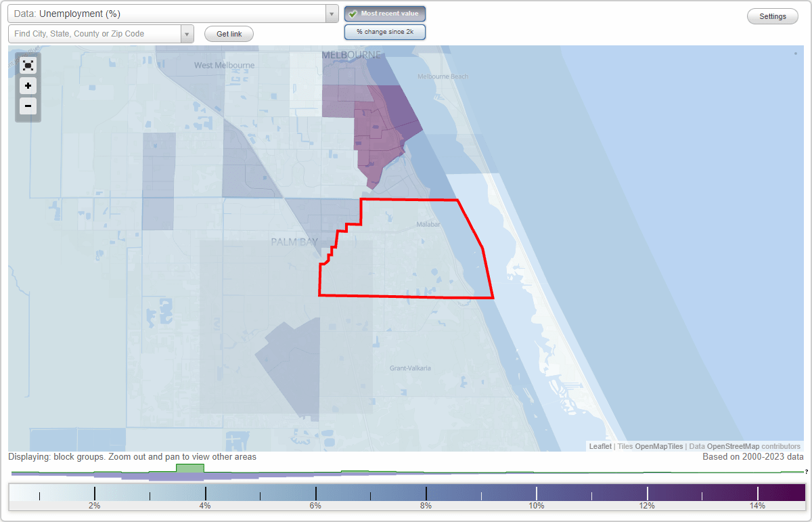Click the Get link button
The height and width of the screenshot is (522, 812).
tap(228, 34)
